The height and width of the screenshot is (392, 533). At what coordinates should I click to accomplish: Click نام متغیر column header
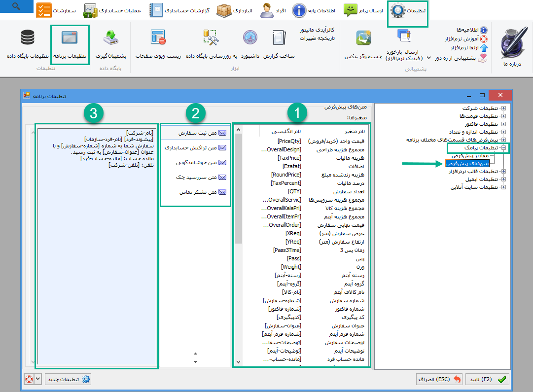click(336, 131)
